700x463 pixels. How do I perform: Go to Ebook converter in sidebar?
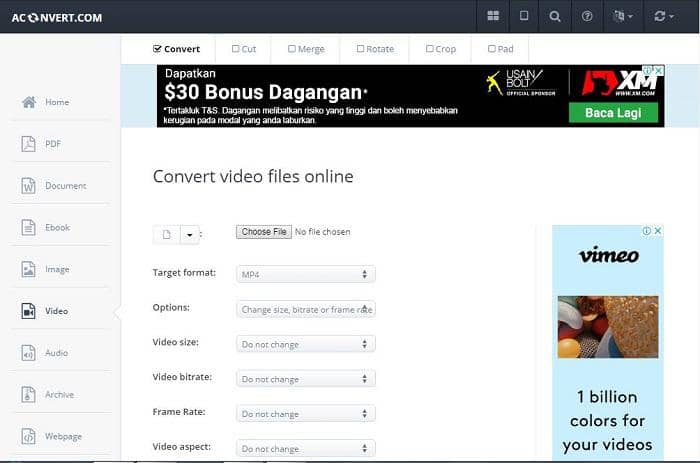[x=57, y=227]
